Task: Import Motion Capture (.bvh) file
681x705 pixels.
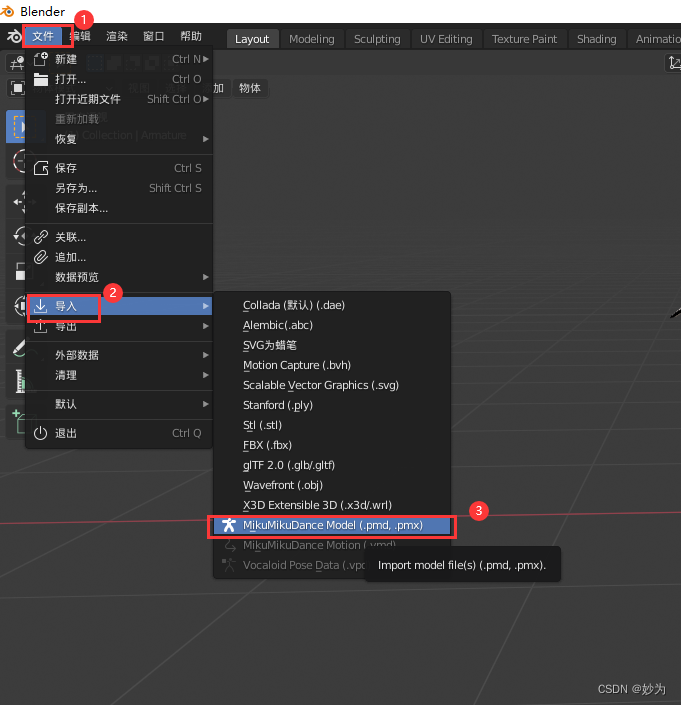Action: (x=332, y=365)
